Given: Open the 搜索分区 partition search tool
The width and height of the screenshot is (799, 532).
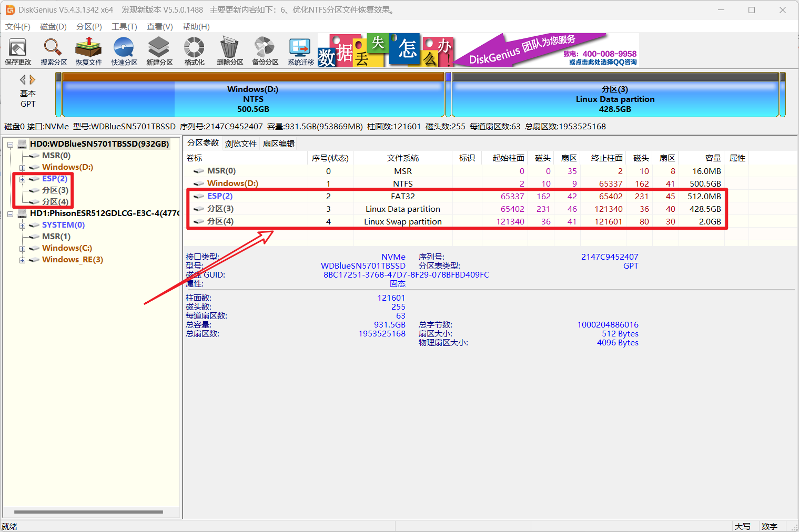Looking at the screenshot, I should (x=53, y=51).
